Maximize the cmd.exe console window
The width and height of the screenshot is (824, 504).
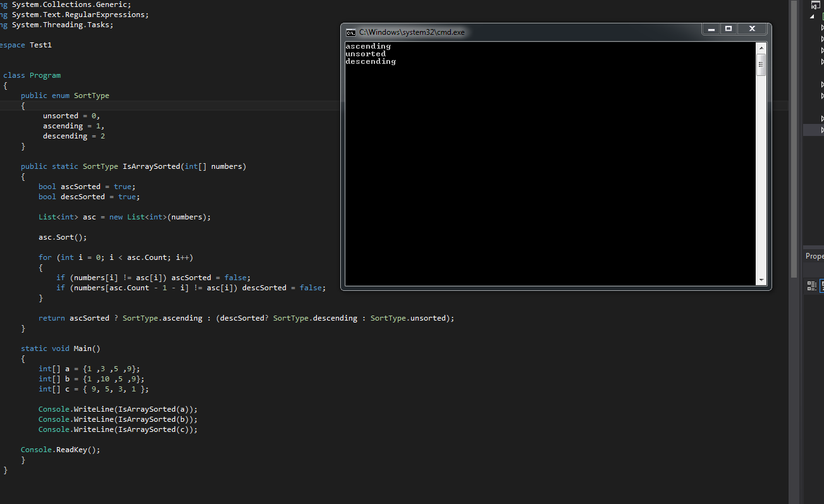[729, 29]
